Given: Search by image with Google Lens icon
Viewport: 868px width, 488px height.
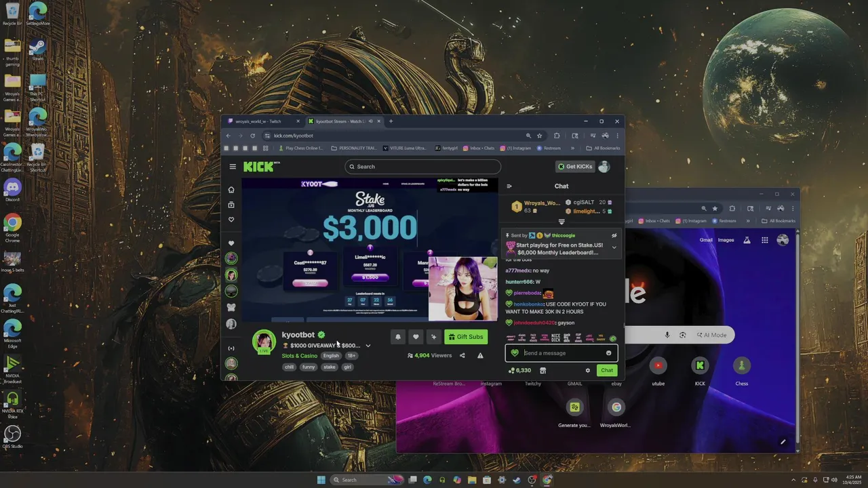Looking at the screenshot, I should pyautogui.click(x=682, y=335).
